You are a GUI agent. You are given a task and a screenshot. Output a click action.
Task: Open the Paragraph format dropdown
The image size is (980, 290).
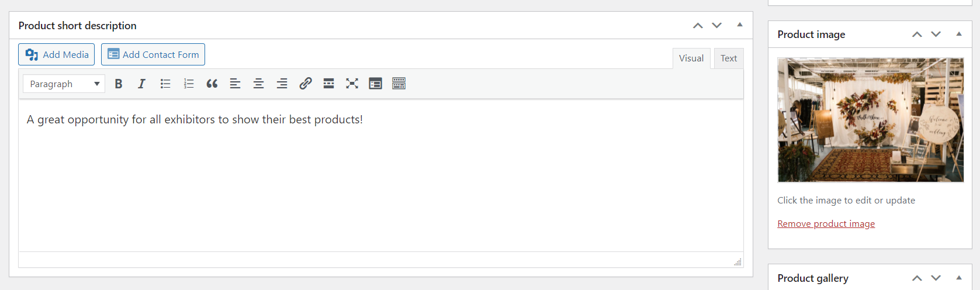[x=64, y=84]
